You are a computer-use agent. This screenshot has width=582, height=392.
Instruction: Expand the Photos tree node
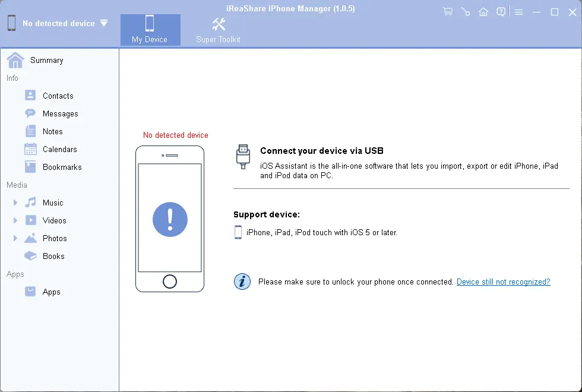pyautogui.click(x=15, y=238)
